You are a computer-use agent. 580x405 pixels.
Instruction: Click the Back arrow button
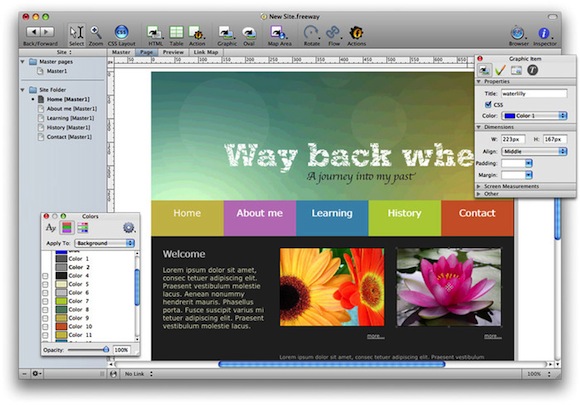coord(34,32)
